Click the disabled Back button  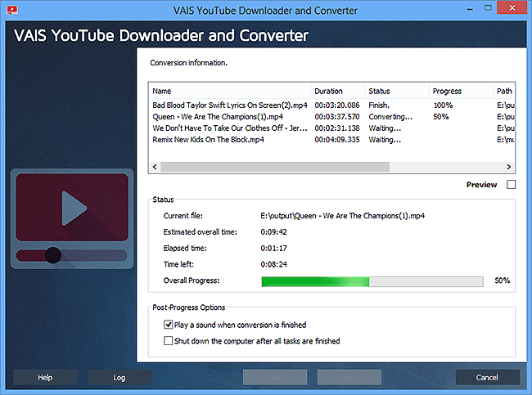tap(275, 377)
